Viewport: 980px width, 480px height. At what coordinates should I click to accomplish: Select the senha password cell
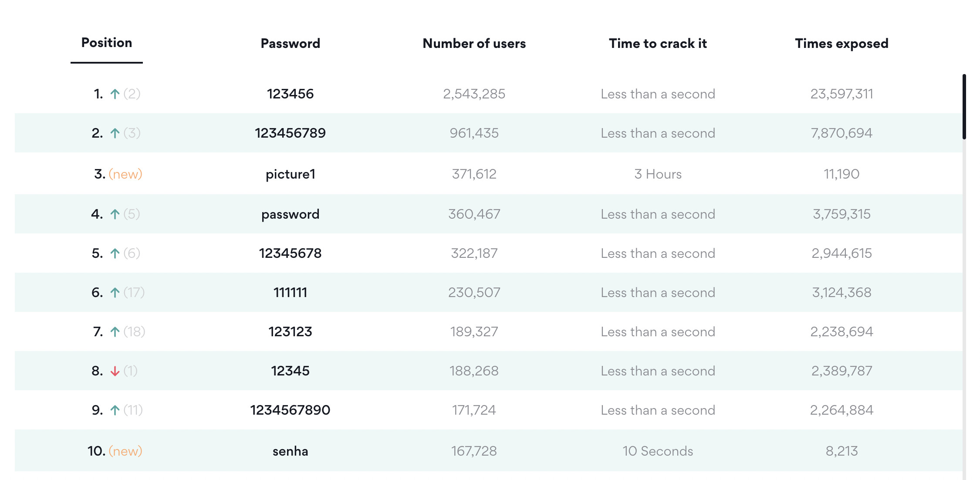coord(291,451)
